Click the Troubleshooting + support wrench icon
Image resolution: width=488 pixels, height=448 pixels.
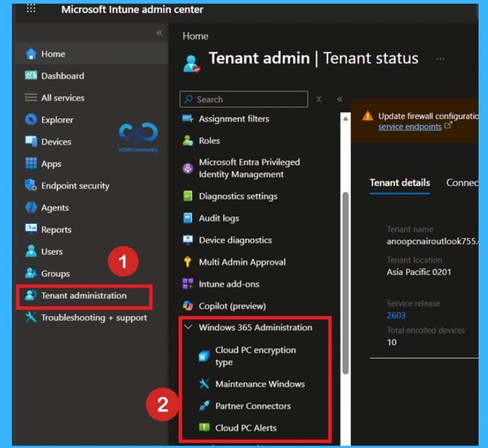(31, 317)
